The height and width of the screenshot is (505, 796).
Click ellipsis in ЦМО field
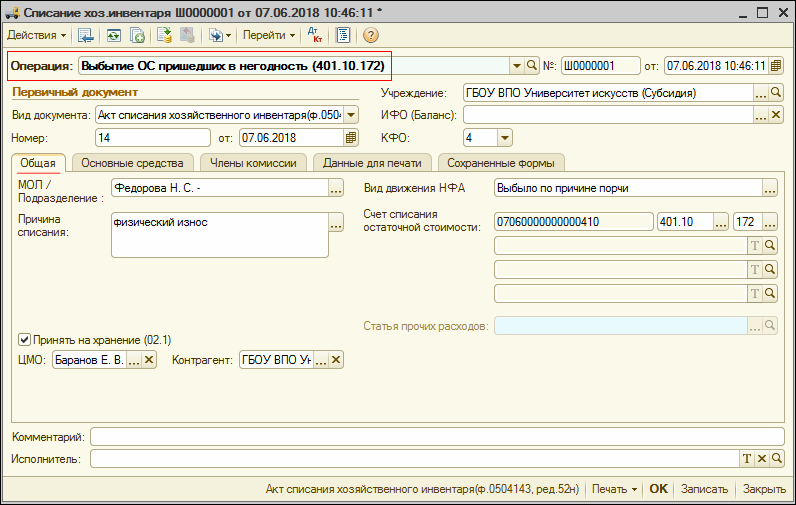[134, 360]
